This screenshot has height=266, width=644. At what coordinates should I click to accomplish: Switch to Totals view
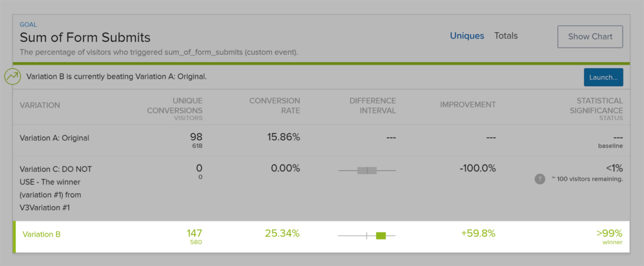506,36
